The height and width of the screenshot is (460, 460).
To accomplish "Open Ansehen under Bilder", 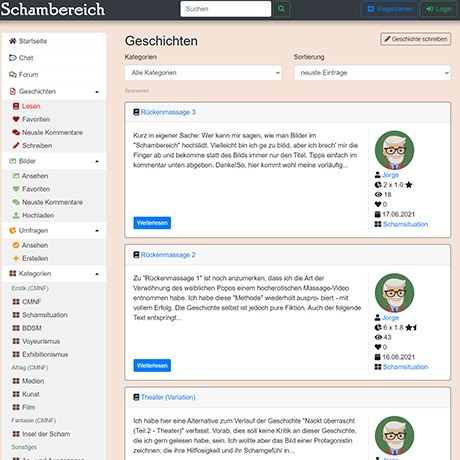I will click(x=30, y=176).
